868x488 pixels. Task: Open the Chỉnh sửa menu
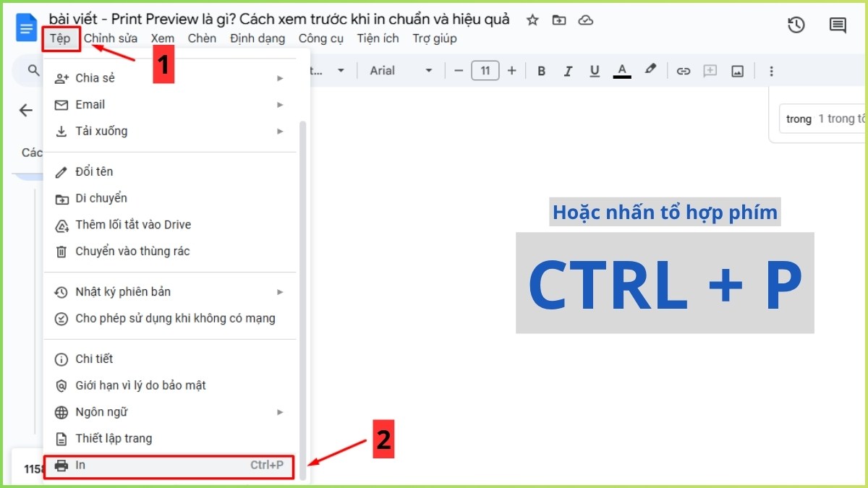pyautogui.click(x=111, y=38)
